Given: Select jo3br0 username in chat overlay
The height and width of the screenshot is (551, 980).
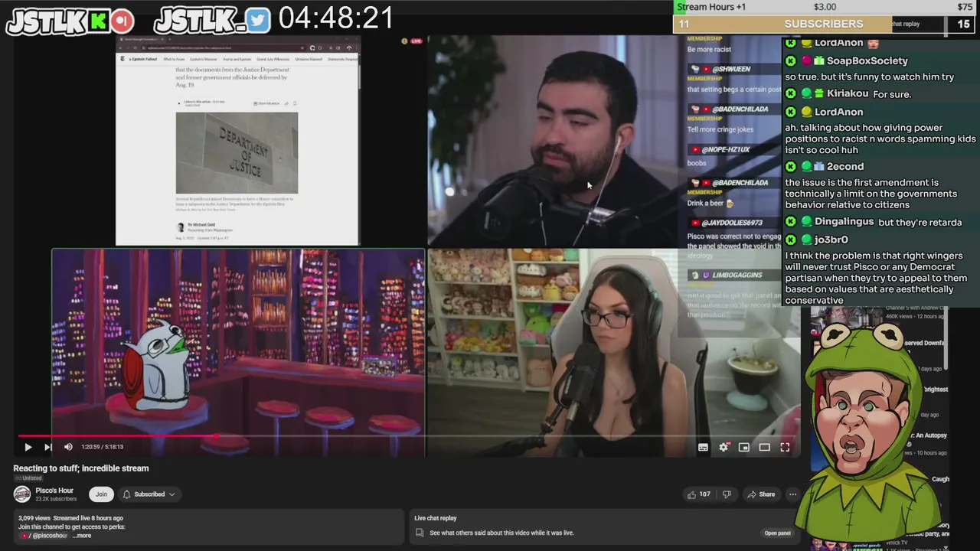Looking at the screenshot, I should coord(831,240).
